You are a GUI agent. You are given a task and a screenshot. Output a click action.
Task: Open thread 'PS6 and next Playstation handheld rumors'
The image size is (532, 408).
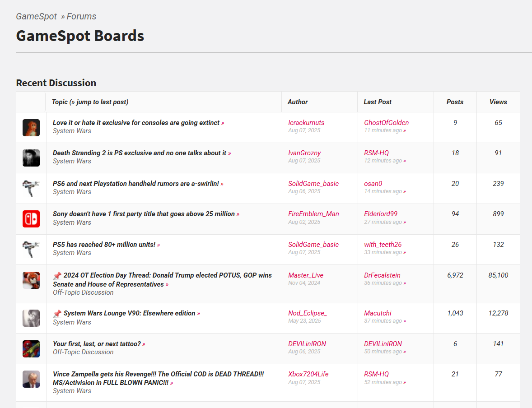[x=136, y=184]
